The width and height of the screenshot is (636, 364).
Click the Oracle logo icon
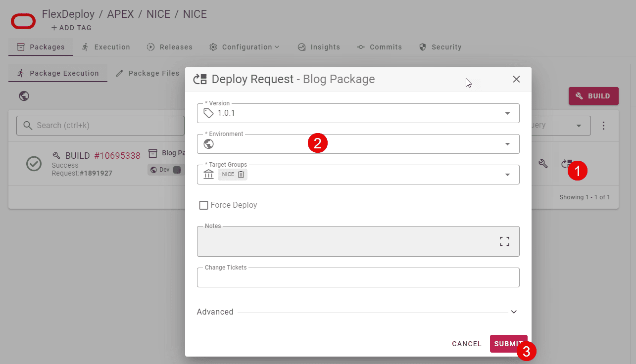coord(23,21)
